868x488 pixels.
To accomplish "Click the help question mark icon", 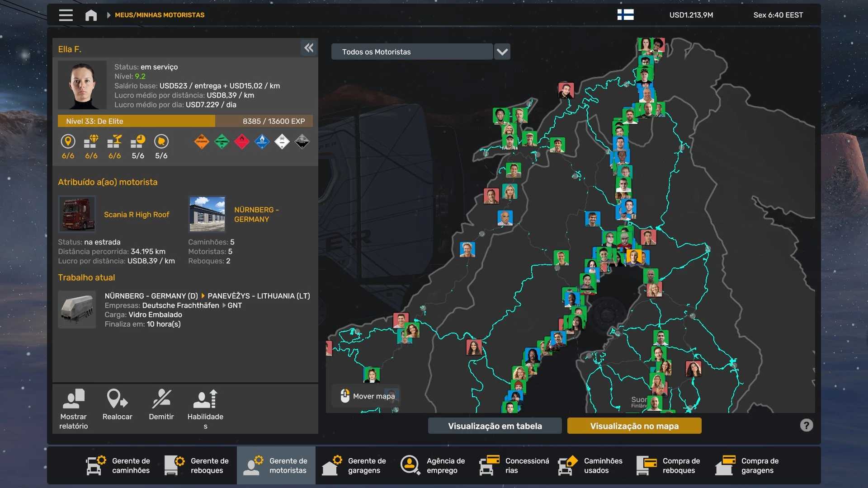I will point(806,425).
